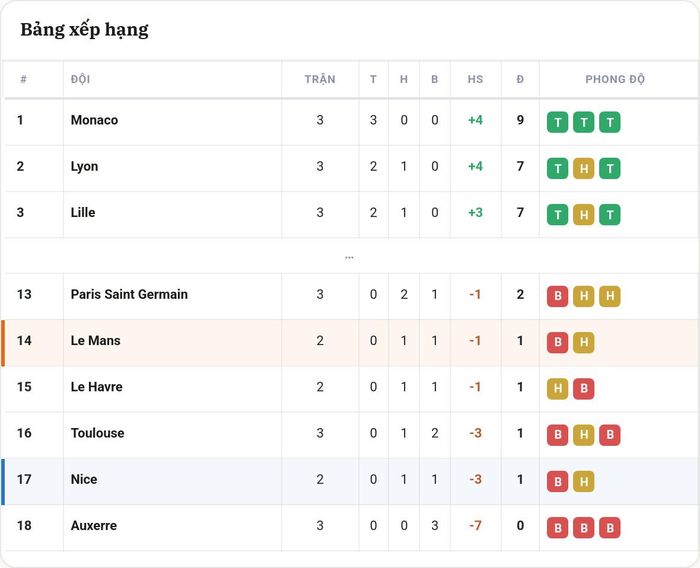Click Lille's yellow H form badge

(583, 215)
